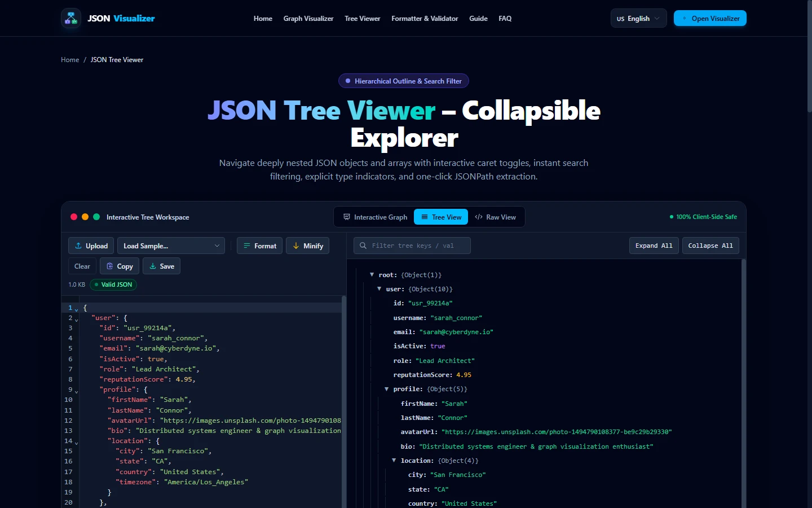Select the tree row id: "usr_99214a"
This screenshot has height=508, width=812.
(423, 303)
